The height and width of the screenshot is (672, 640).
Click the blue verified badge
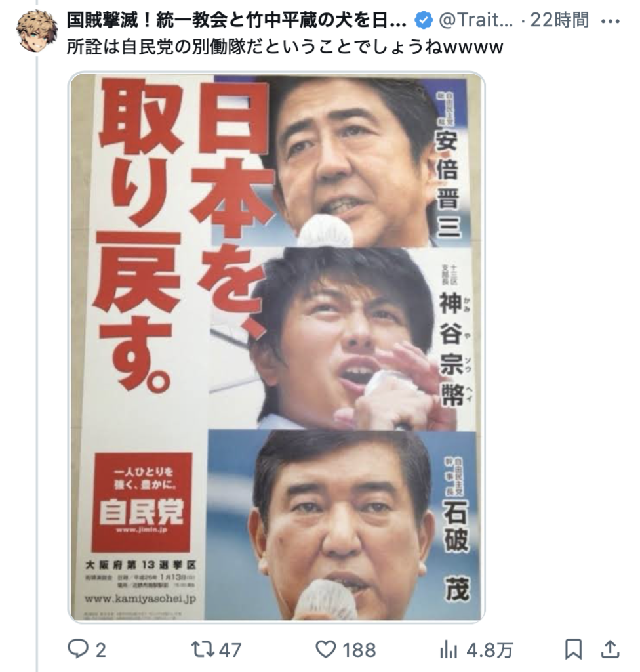[423, 20]
